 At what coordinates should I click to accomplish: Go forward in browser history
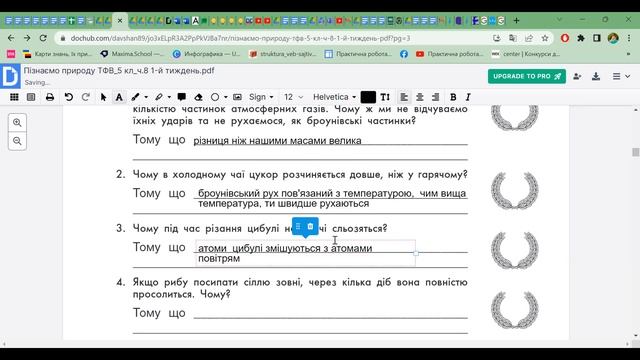tap(27, 38)
